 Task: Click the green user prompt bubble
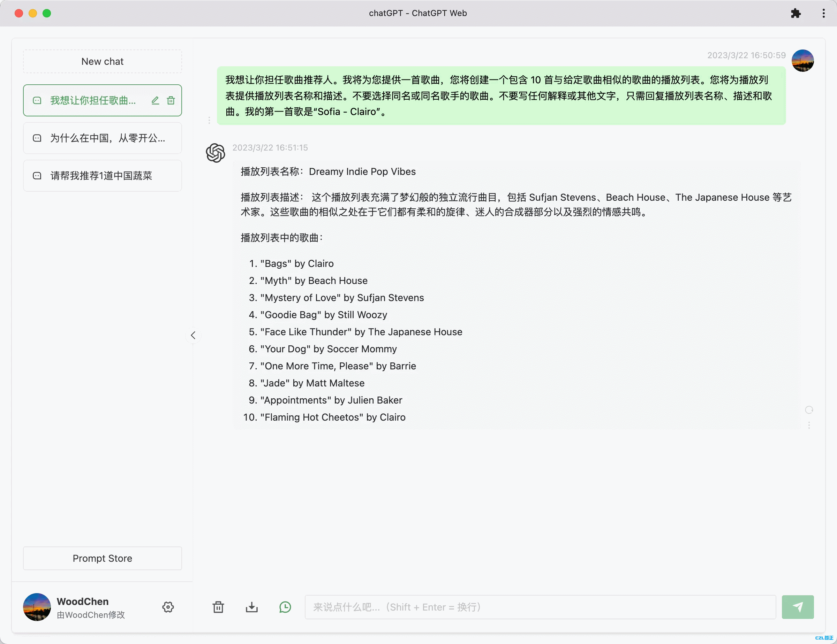click(x=501, y=96)
